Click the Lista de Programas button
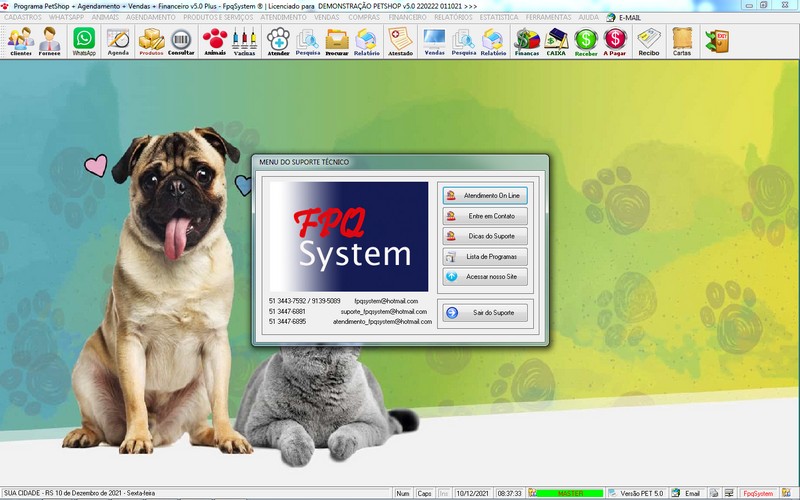This screenshot has width=800, height=500. pyautogui.click(x=485, y=257)
